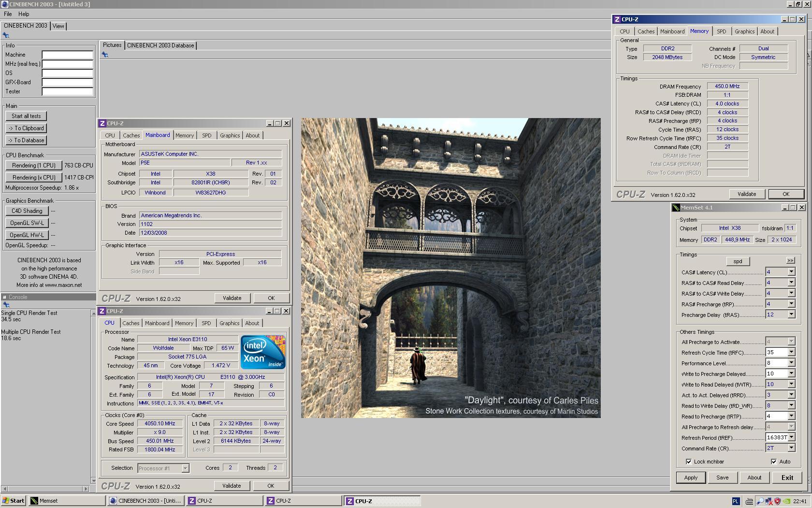The image size is (812, 508).
Task: Click the PL language indicator
Action: point(736,501)
